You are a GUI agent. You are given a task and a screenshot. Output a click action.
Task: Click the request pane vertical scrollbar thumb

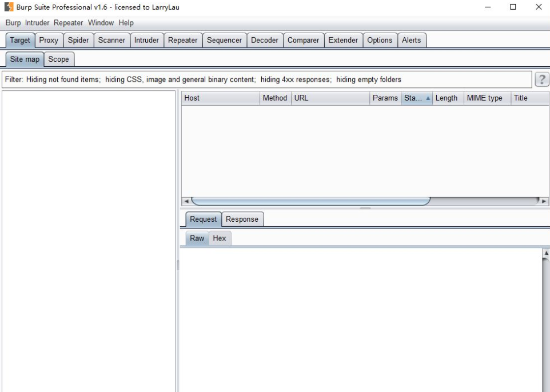coord(546,325)
